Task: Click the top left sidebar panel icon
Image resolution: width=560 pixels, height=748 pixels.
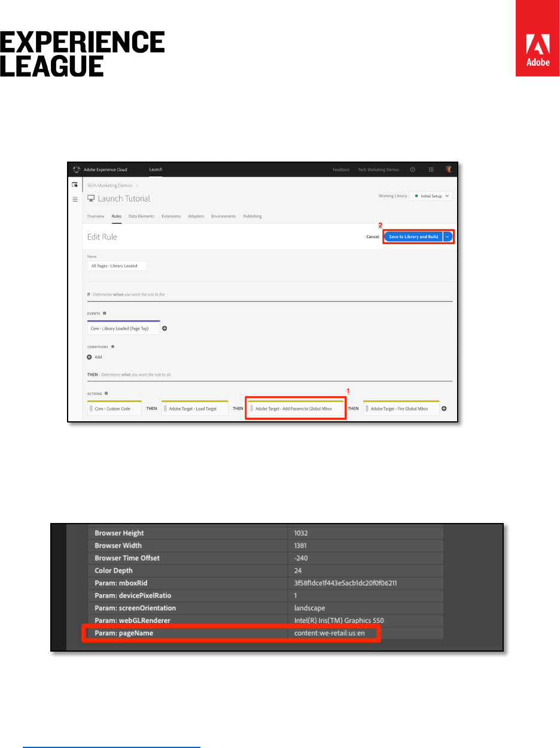Action: (x=75, y=185)
